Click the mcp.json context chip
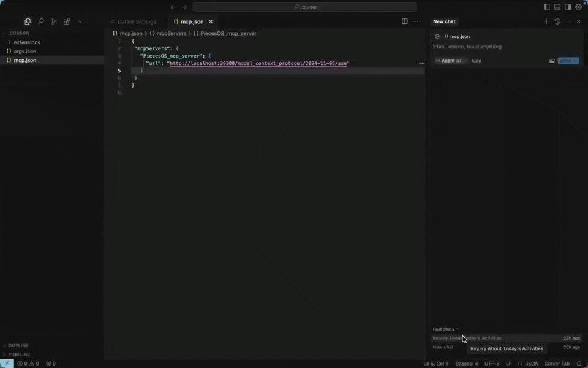 (457, 36)
